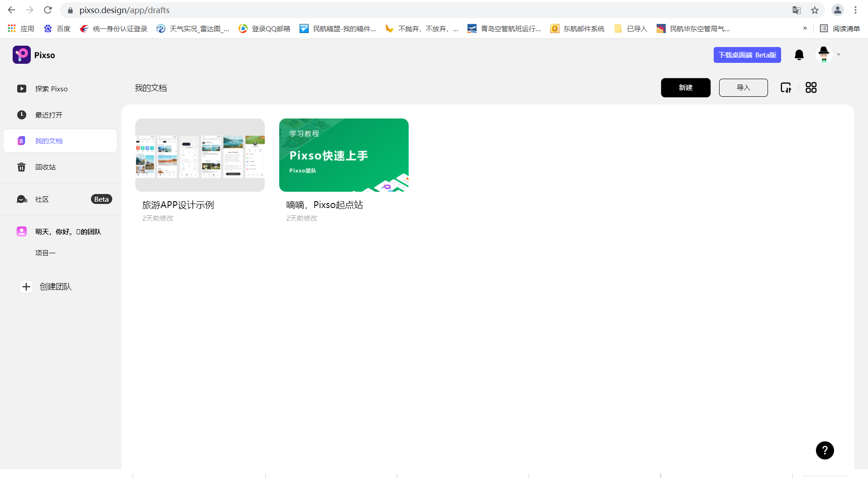The width and height of the screenshot is (868, 478).
Task: Open the 百度 bookmark
Action: (x=57, y=28)
